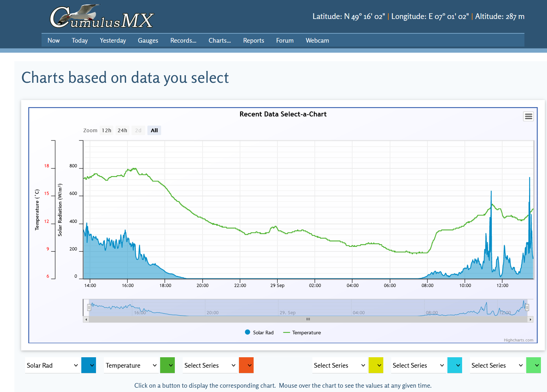Open the Highcharts.com credit link

(518, 340)
